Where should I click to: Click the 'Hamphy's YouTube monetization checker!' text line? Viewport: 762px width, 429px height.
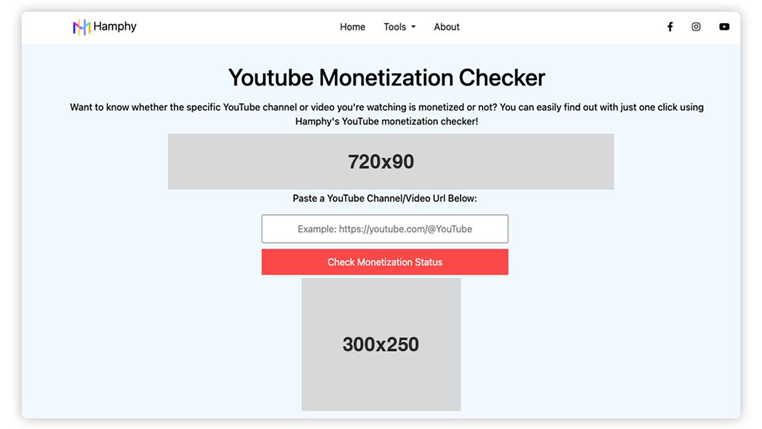pos(387,121)
